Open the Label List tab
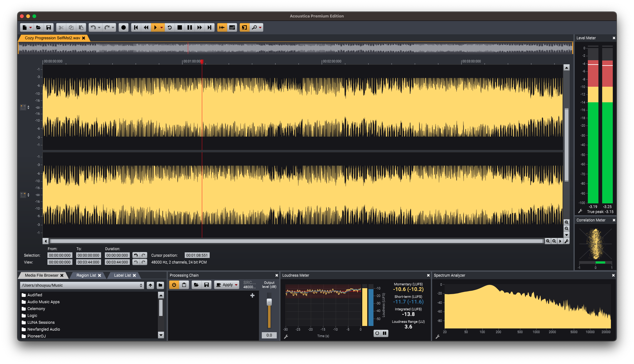 click(122, 275)
